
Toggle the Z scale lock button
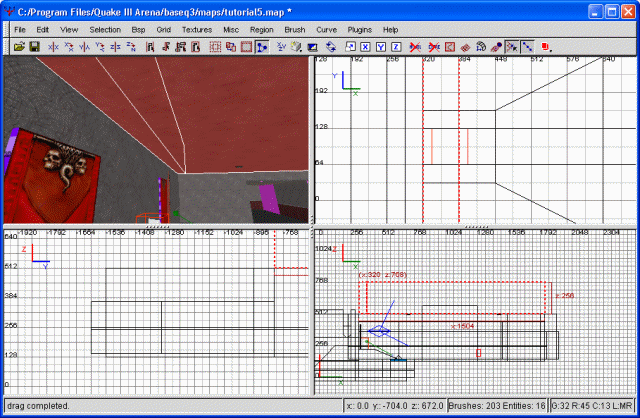point(396,47)
